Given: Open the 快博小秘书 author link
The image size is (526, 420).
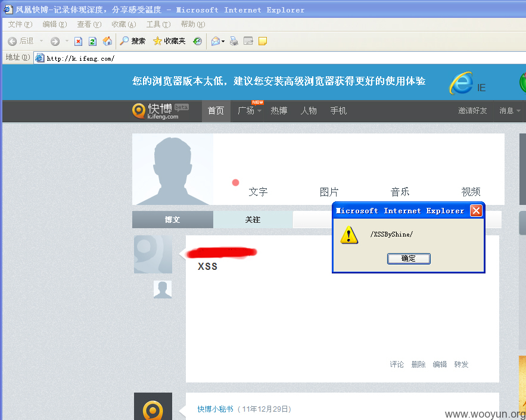Looking at the screenshot, I should (x=216, y=409).
